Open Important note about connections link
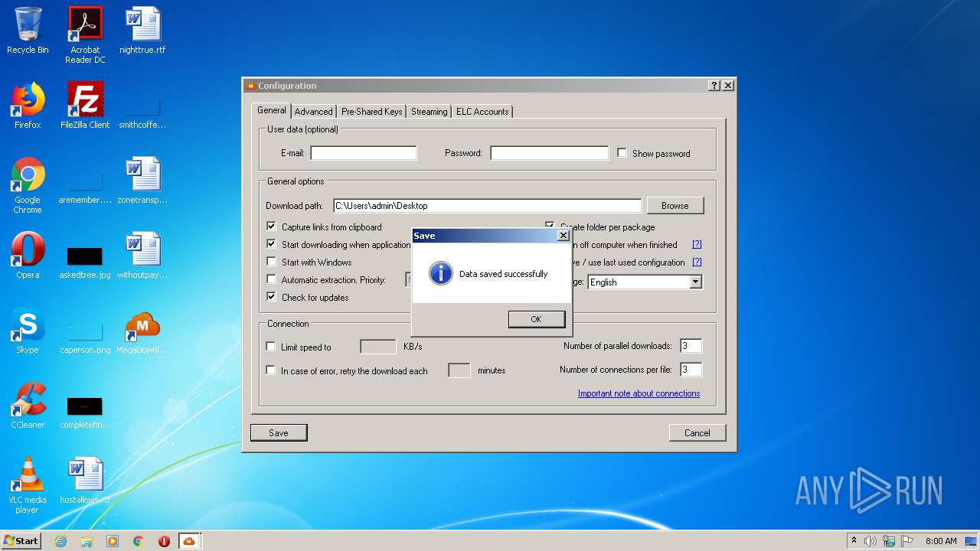The height and width of the screenshot is (551, 980). (x=639, y=393)
